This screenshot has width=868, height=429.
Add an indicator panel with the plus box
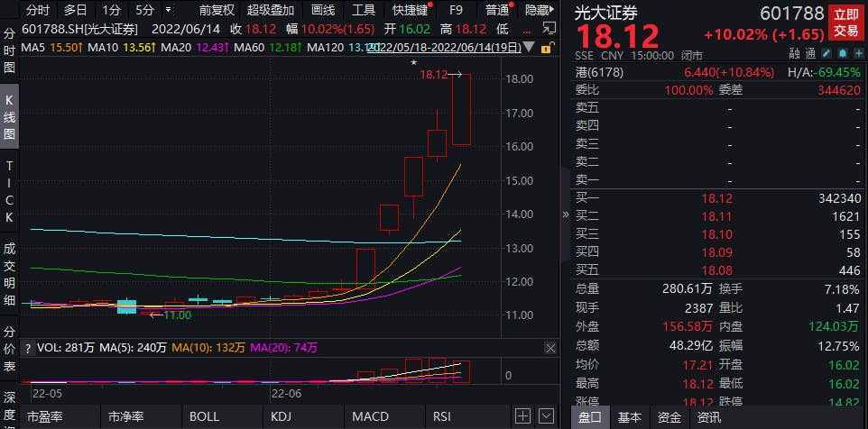click(522, 416)
